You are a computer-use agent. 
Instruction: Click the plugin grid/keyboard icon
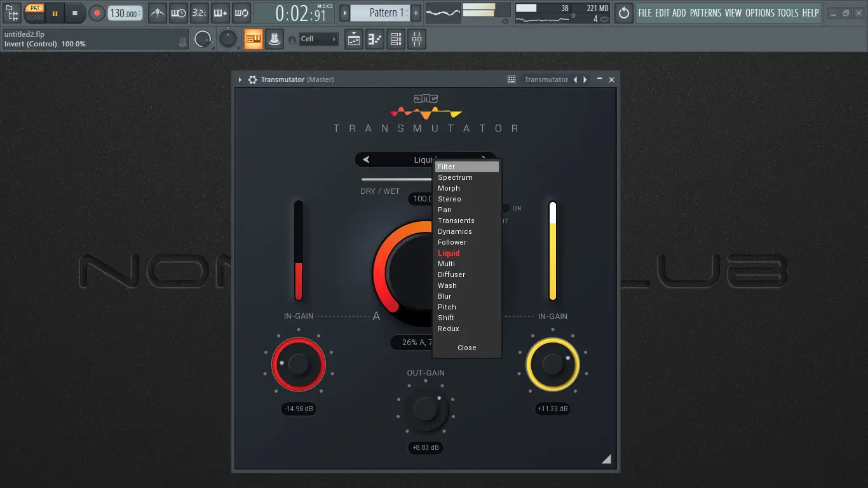(512, 79)
